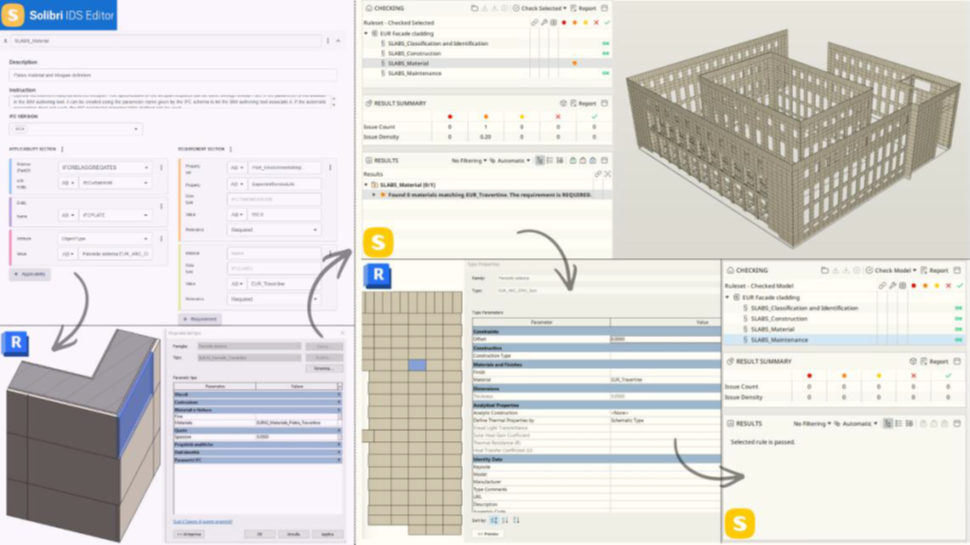Toggle red severity filter in Checked Selected header

click(564, 22)
